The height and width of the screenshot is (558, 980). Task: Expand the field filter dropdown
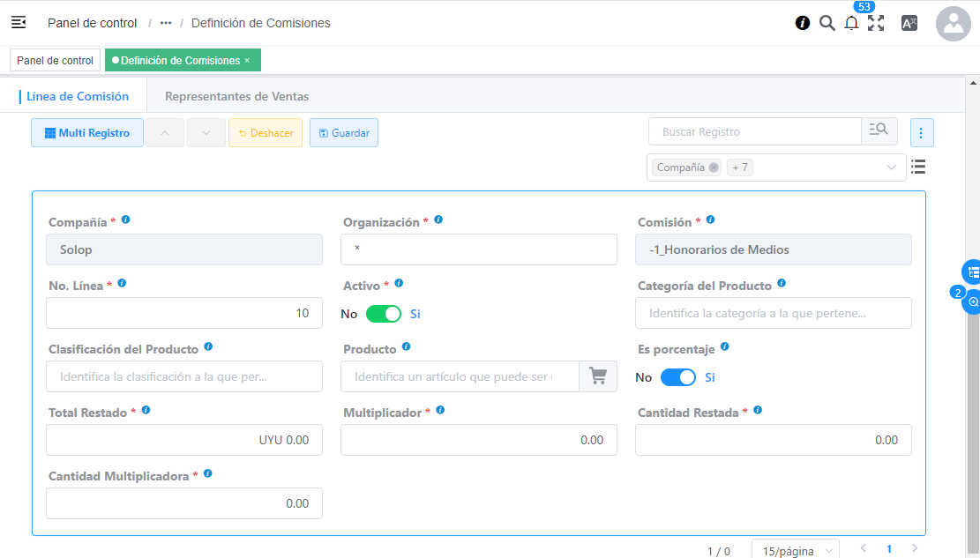coord(891,167)
